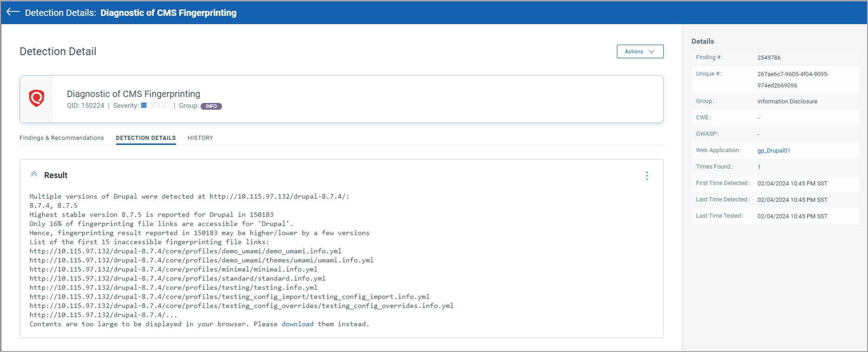This screenshot has height=352, width=868.
Task: Open the History tab
Action: point(200,138)
